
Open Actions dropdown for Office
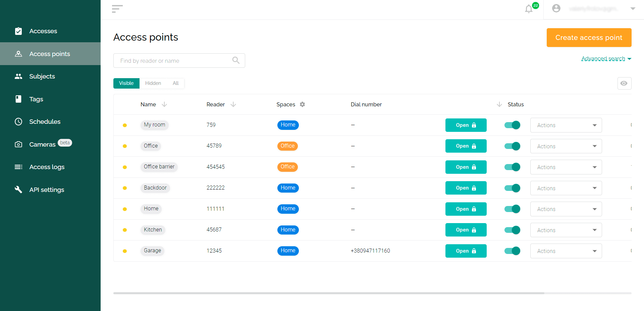(x=566, y=146)
